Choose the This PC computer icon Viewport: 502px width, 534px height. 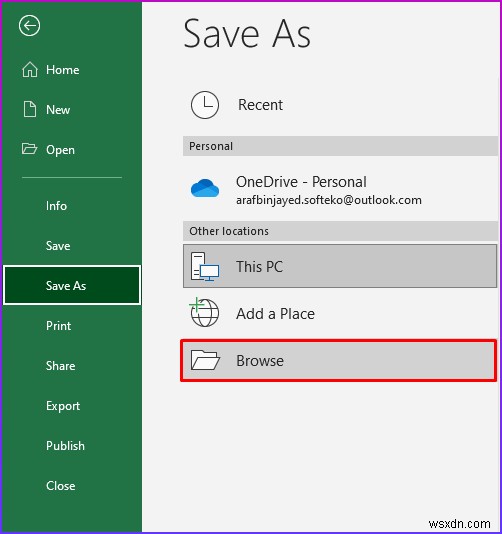tap(205, 267)
